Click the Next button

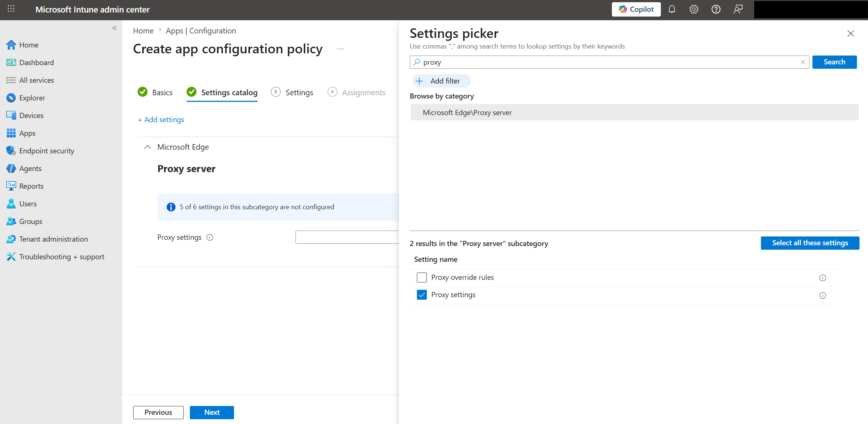click(x=212, y=413)
